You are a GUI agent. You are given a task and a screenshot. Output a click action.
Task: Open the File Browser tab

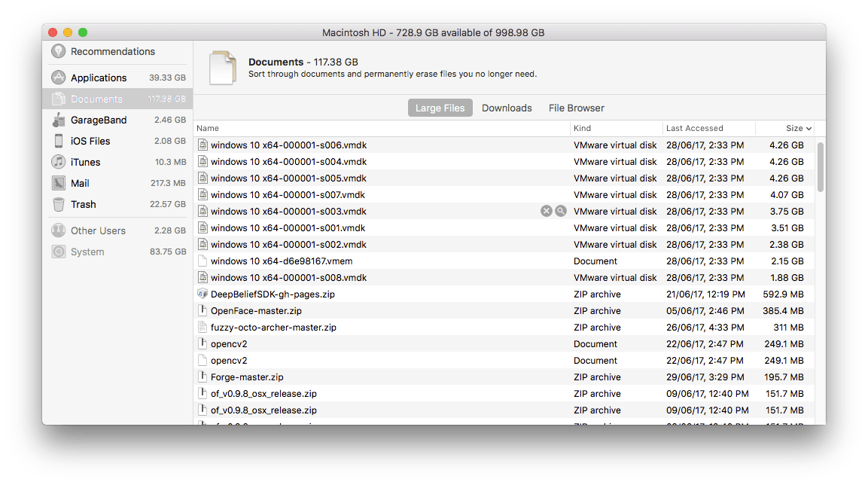coord(576,108)
